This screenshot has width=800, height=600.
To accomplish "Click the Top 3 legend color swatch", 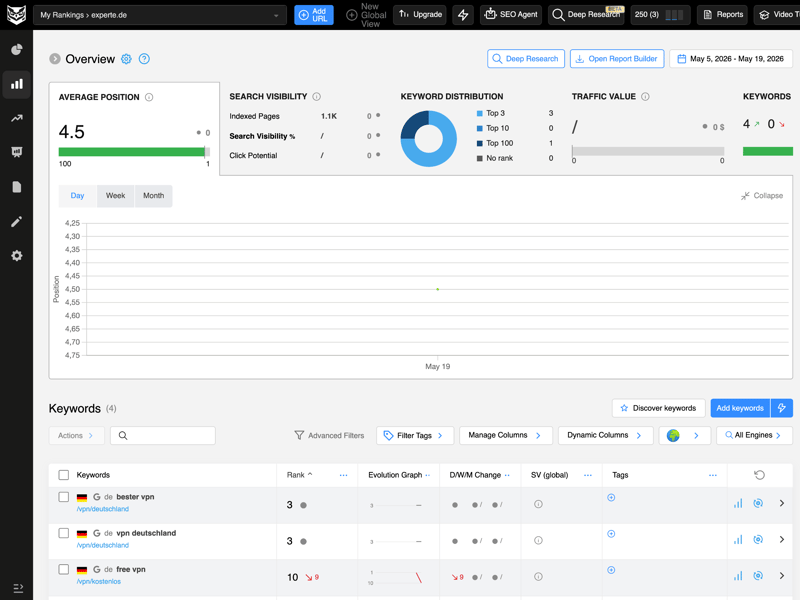I will pos(480,113).
